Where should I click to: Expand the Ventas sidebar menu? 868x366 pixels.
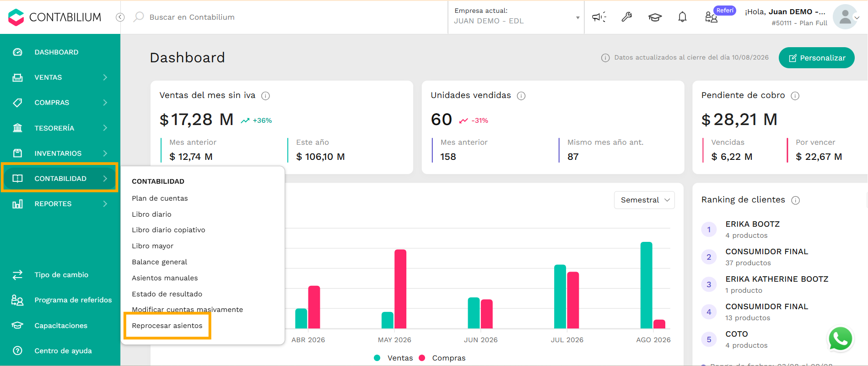(60, 77)
